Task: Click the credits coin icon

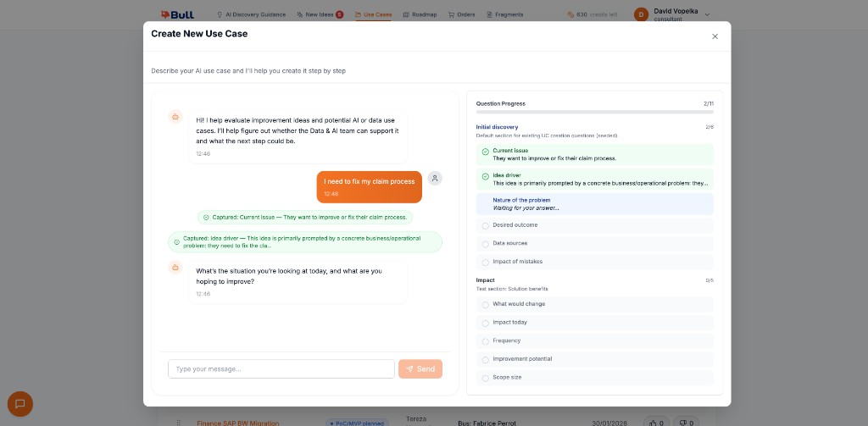Action: coord(570,15)
